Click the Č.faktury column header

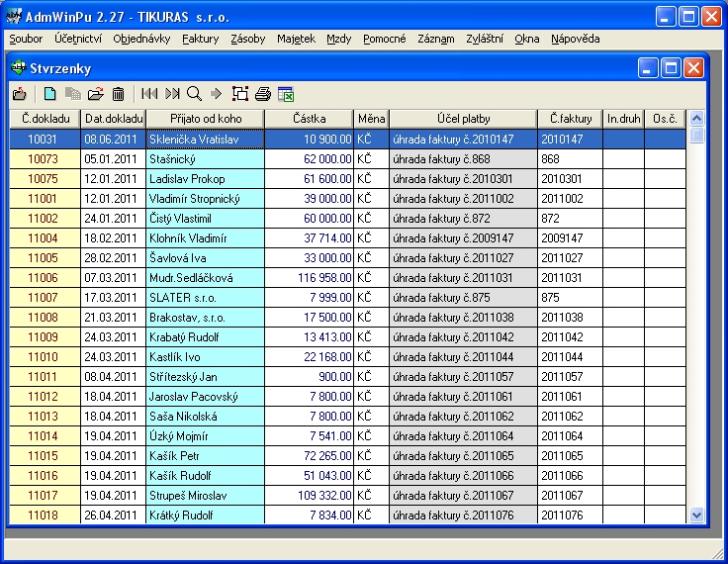pos(570,119)
